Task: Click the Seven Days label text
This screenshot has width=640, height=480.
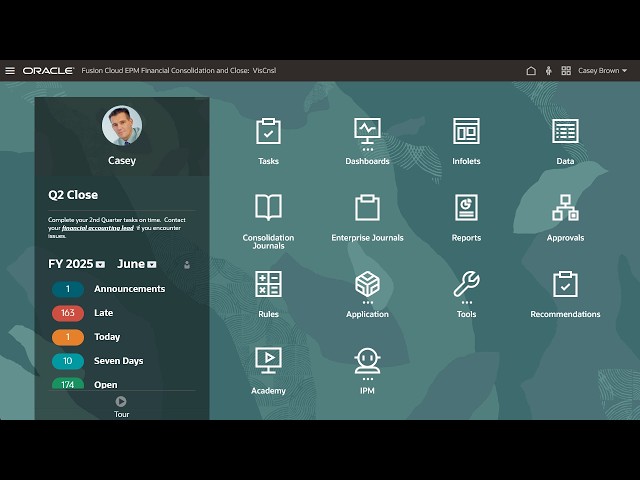Action: 119,361
